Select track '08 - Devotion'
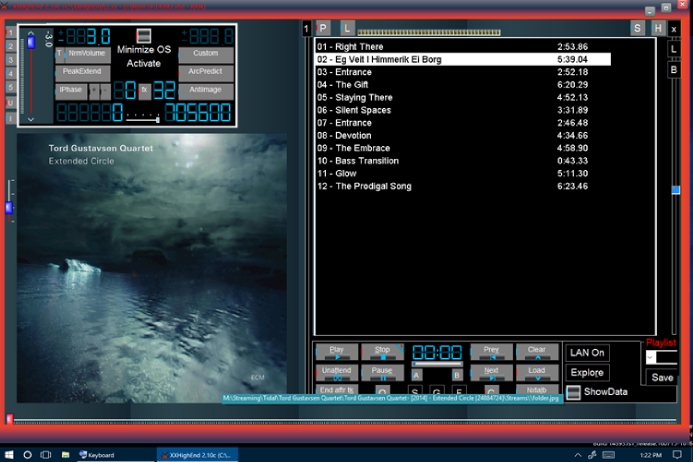The image size is (693, 462). [x=463, y=136]
